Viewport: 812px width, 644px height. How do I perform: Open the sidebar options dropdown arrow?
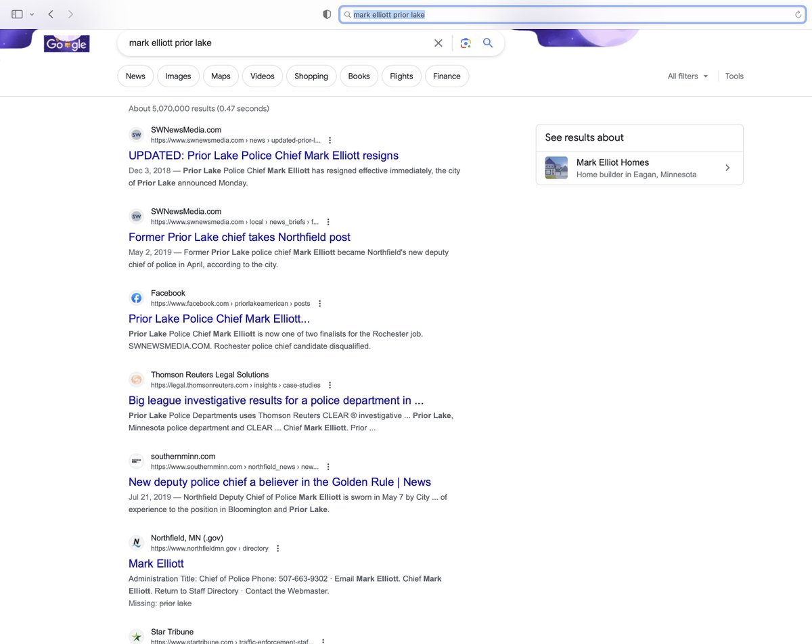[31, 14]
